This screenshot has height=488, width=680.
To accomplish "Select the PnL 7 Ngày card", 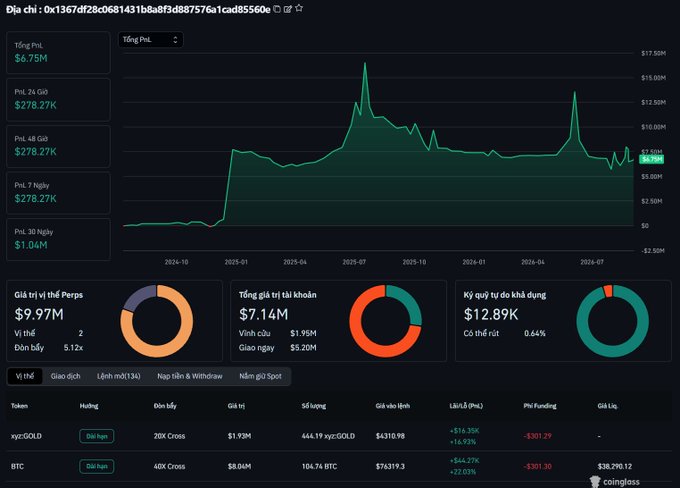I will [x=58, y=193].
